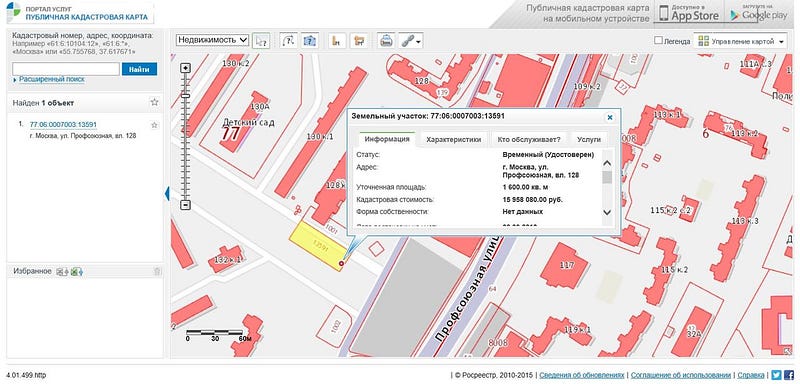Click the 1 600.00 кв. м area value
800x384 pixels.
point(526,187)
